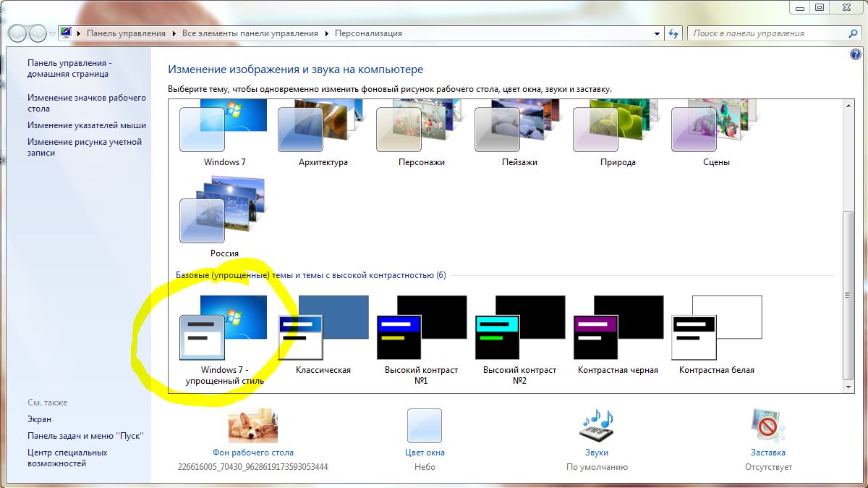Open Изменение значков рабочего стола
Screen dimensions: 868x488
click(x=87, y=103)
